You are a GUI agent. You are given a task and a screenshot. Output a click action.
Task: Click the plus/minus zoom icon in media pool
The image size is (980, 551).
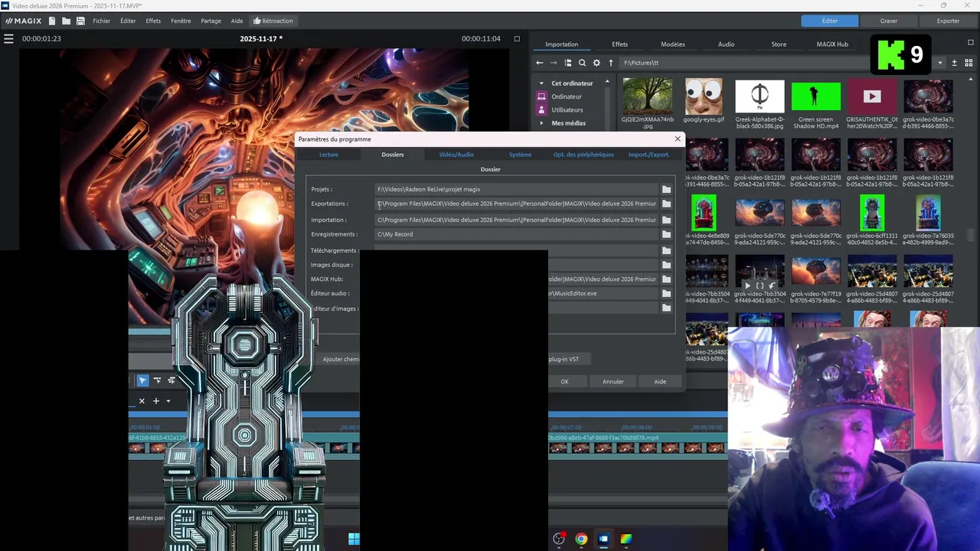point(954,63)
